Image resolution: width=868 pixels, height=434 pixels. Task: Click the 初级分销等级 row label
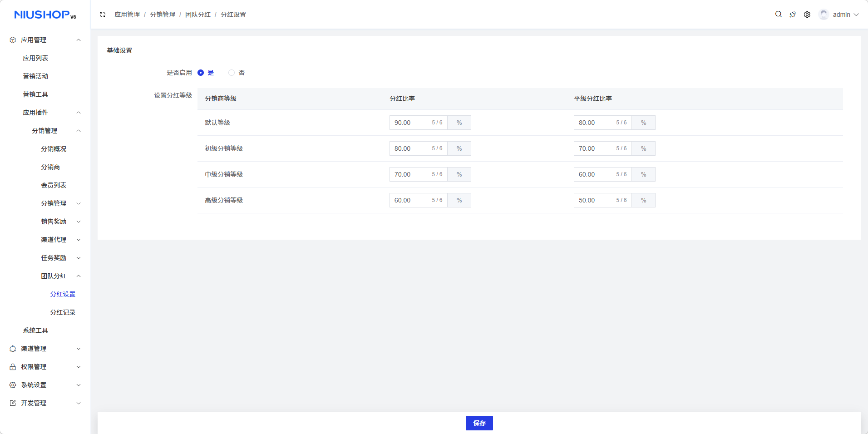224,148
